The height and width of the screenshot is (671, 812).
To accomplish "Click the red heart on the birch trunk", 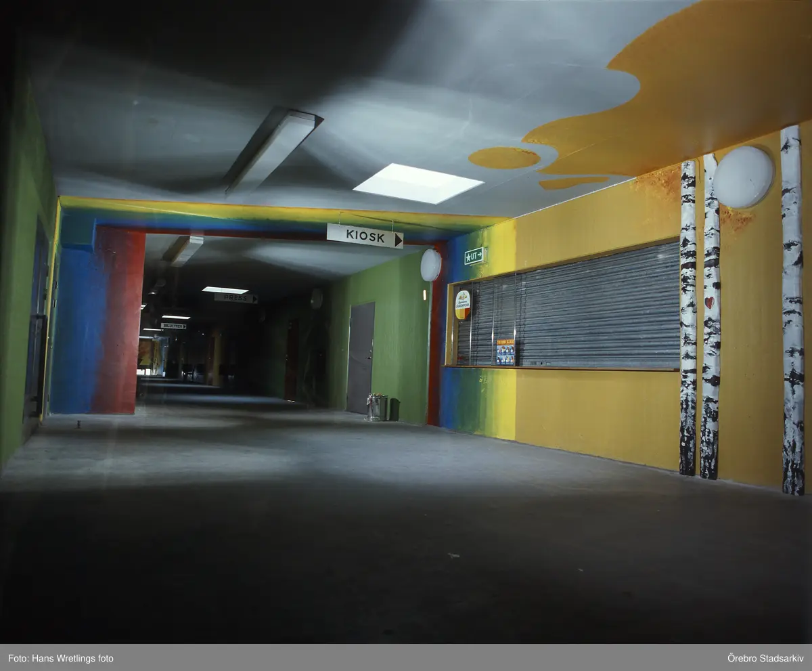I will coord(708,303).
